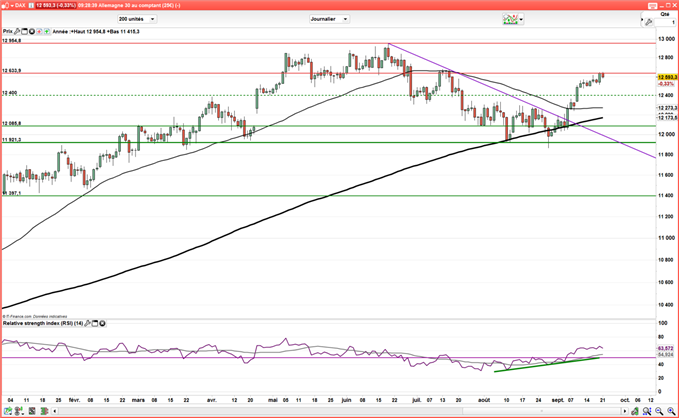Click the 'Relative strength index (RSI) (14)' label

click(x=43, y=323)
